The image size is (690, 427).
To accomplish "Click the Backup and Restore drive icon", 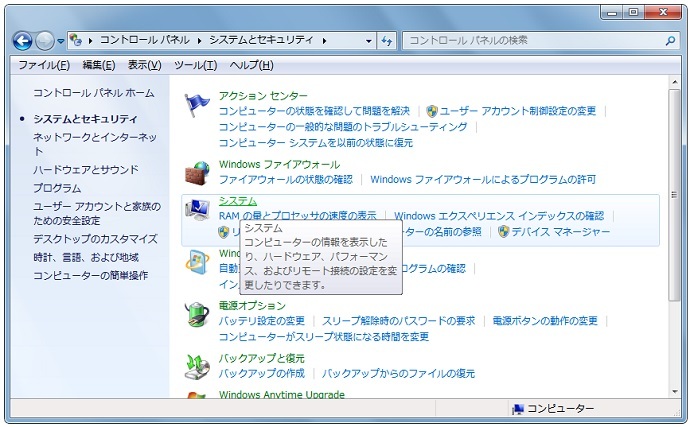I will click(197, 367).
